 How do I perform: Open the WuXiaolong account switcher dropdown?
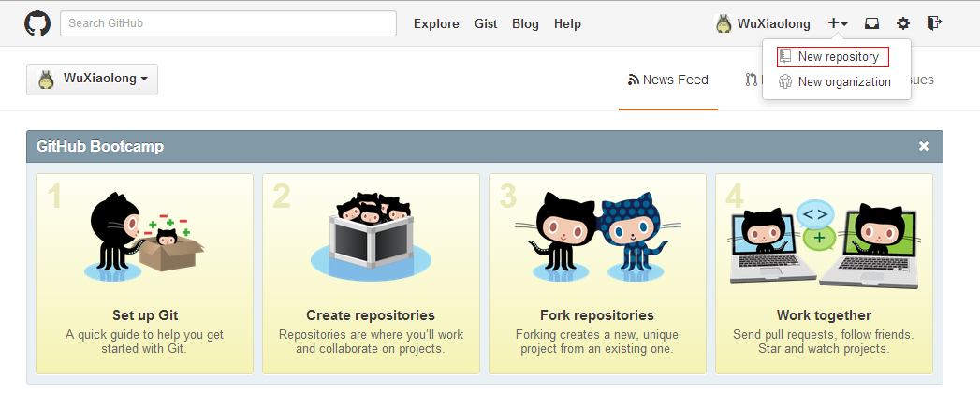click(x=92, y=80)
